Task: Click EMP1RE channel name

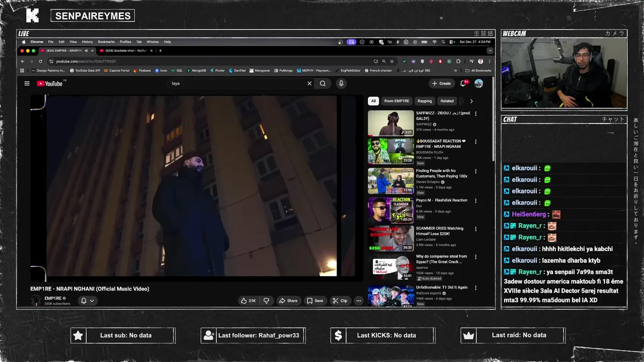Action: [53, 298]
